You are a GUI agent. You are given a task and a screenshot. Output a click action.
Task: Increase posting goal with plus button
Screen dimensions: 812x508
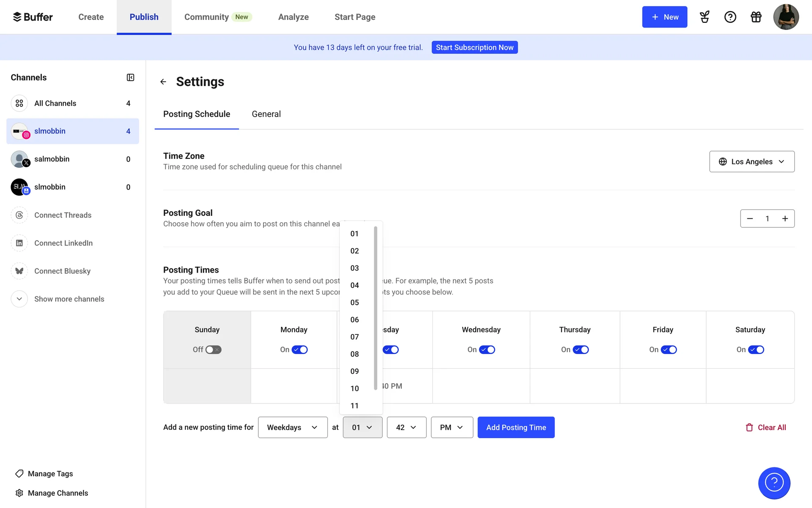[785, 218]
